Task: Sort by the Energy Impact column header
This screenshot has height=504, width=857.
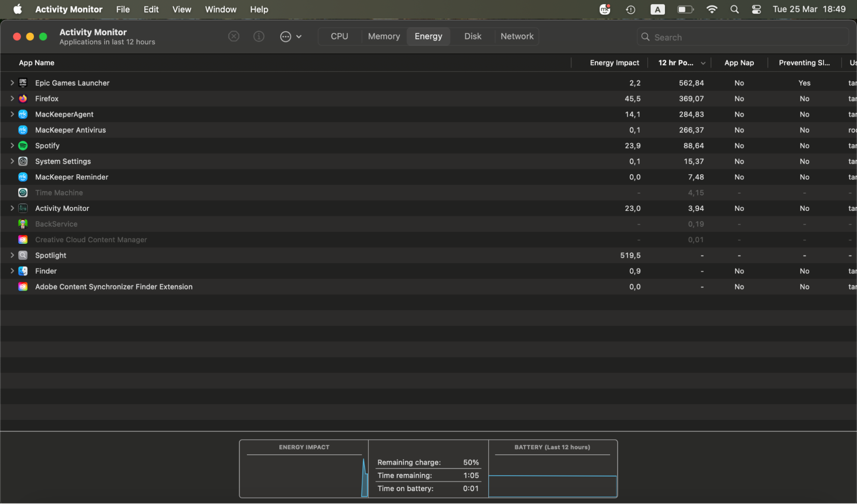Action: (614, 63)
